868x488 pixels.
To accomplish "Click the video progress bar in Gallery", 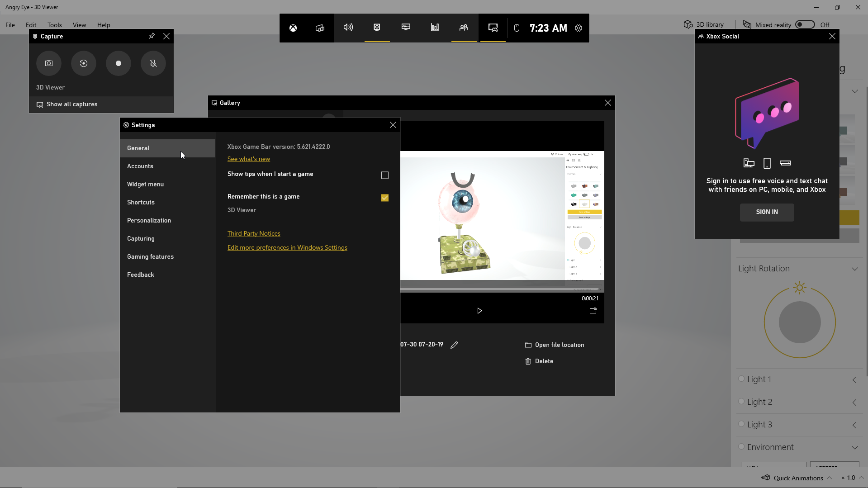I will pos(499,289).
